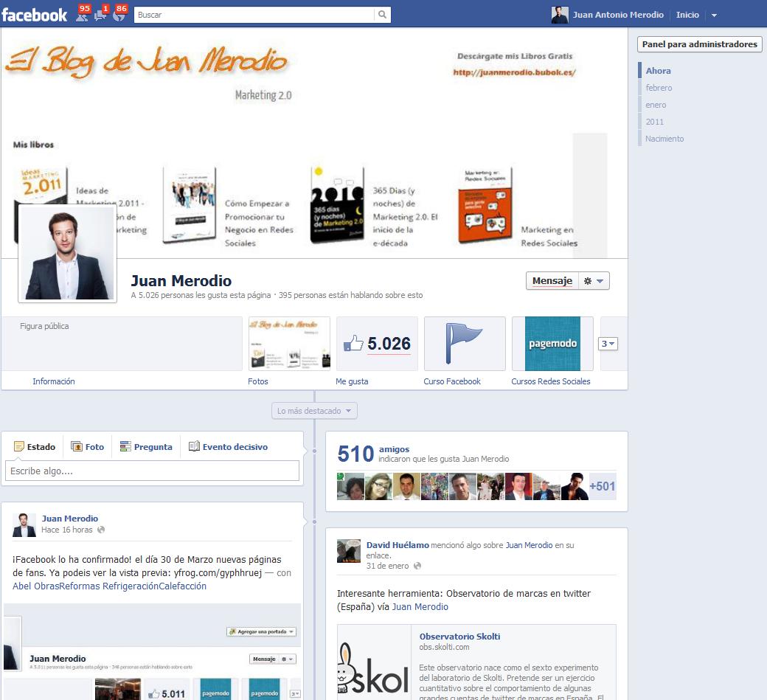
Task: Open the Curso Facebook flag app
Action: click(465, 344)
